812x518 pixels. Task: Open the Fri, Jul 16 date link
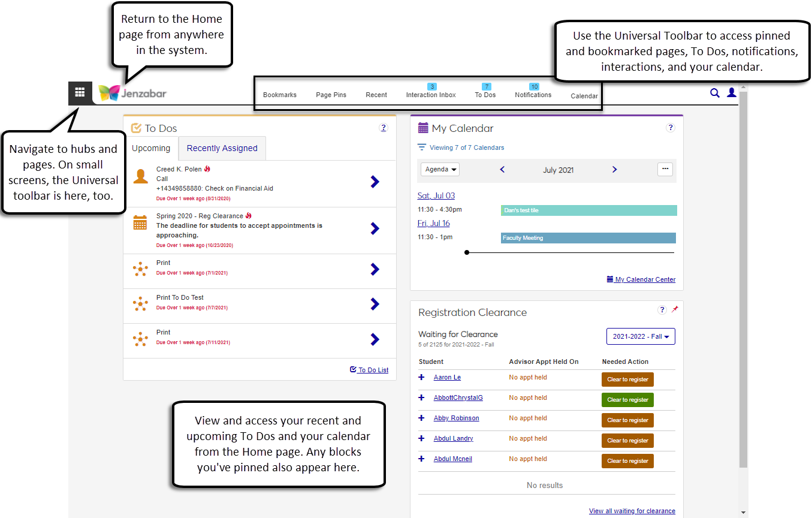point(434,223)
